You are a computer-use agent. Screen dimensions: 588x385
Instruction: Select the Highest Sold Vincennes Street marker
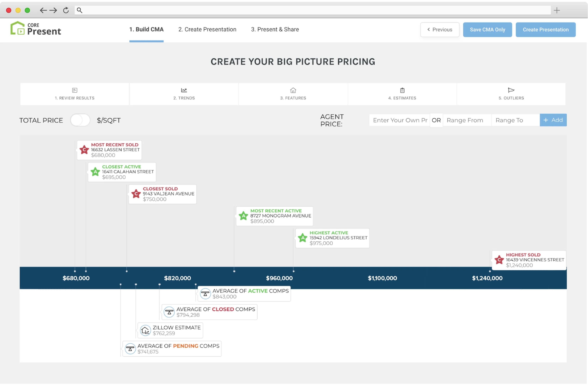[x=529, y=260]
